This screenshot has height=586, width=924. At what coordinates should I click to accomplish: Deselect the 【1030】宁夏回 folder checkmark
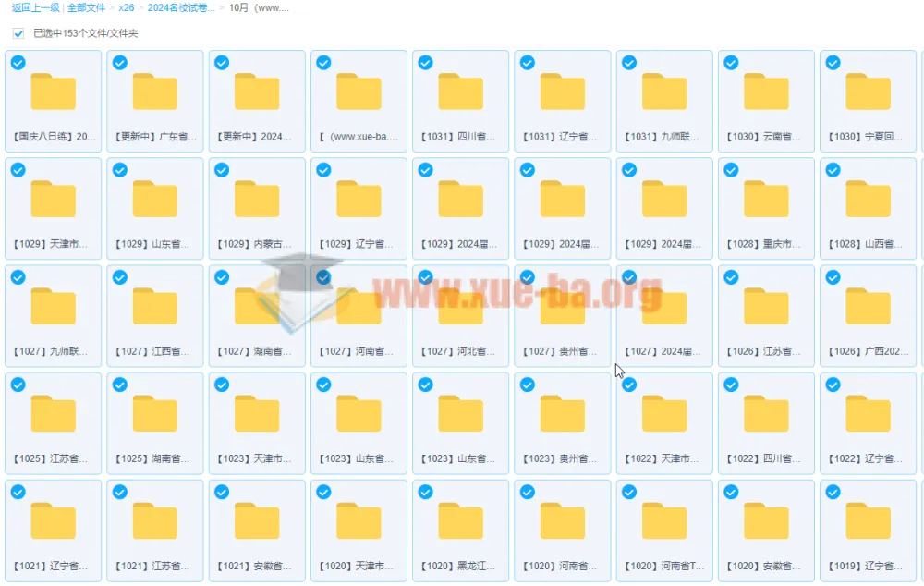point(833,63)
